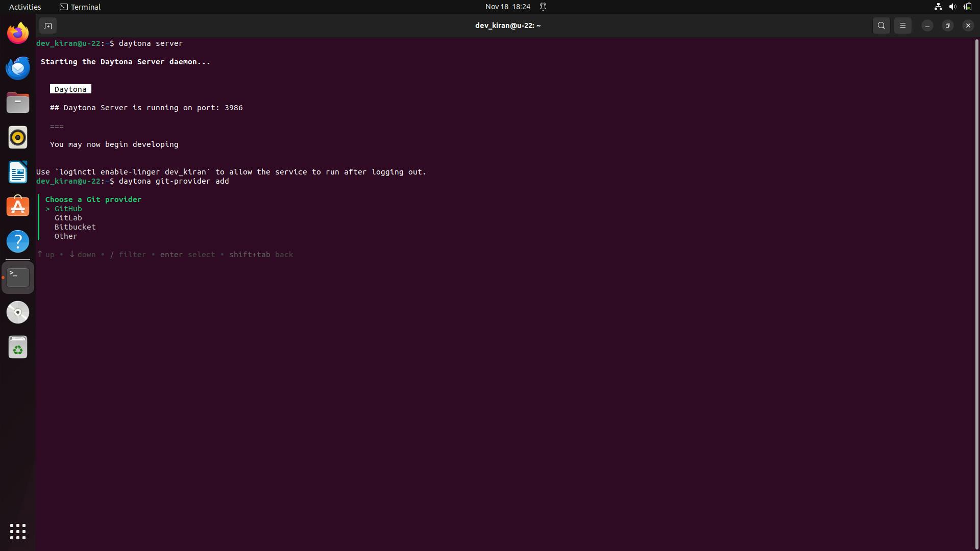
Task: Click the 'Choose a Git provider' heading
Action: 93,199
